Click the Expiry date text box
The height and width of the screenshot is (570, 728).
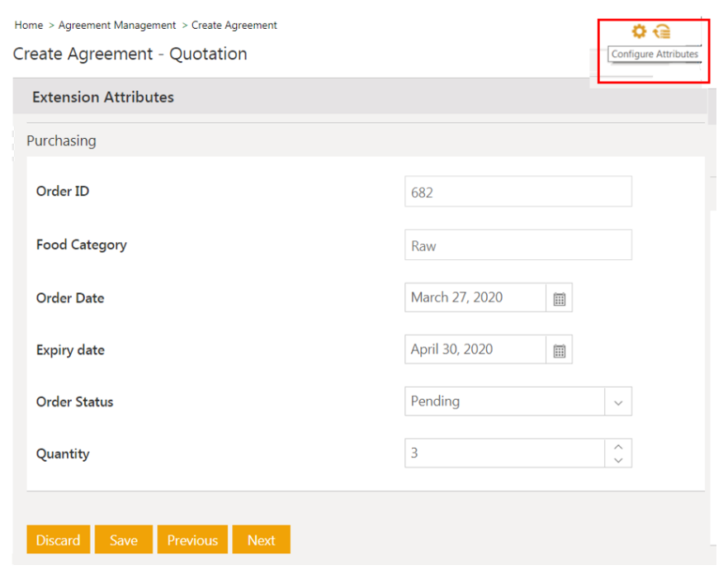[475, 350]
